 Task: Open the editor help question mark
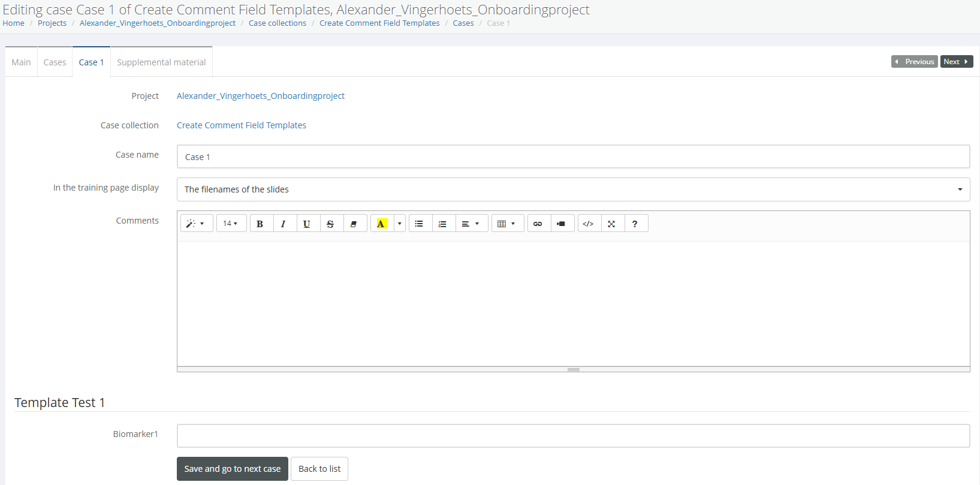[635, 224]
